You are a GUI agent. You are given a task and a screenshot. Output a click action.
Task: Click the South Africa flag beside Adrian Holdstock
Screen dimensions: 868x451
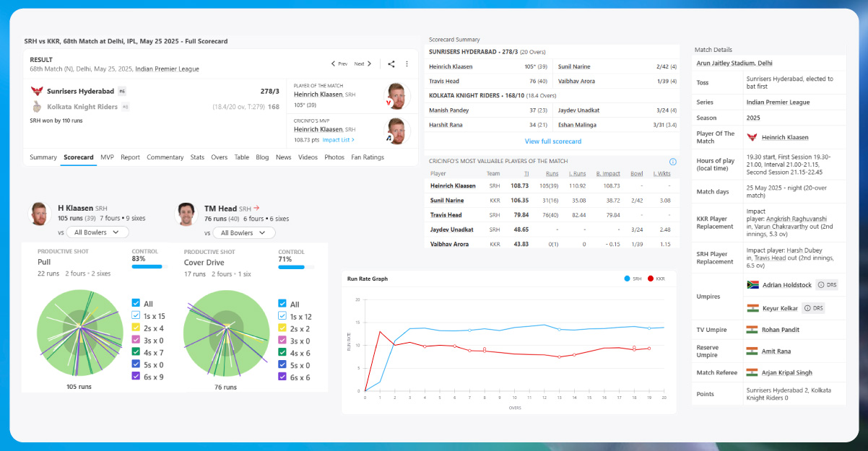pos(752,285)
